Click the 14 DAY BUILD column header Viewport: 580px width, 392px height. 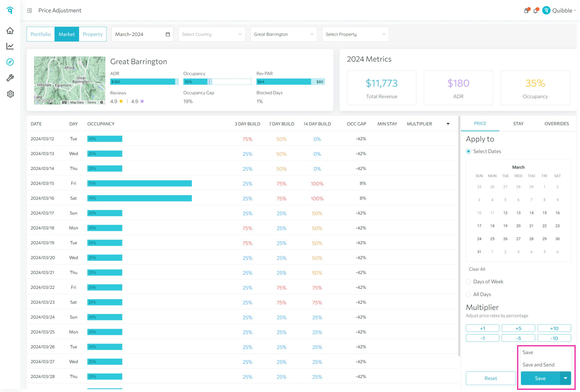pyautogui.click(x=317, y=124)
